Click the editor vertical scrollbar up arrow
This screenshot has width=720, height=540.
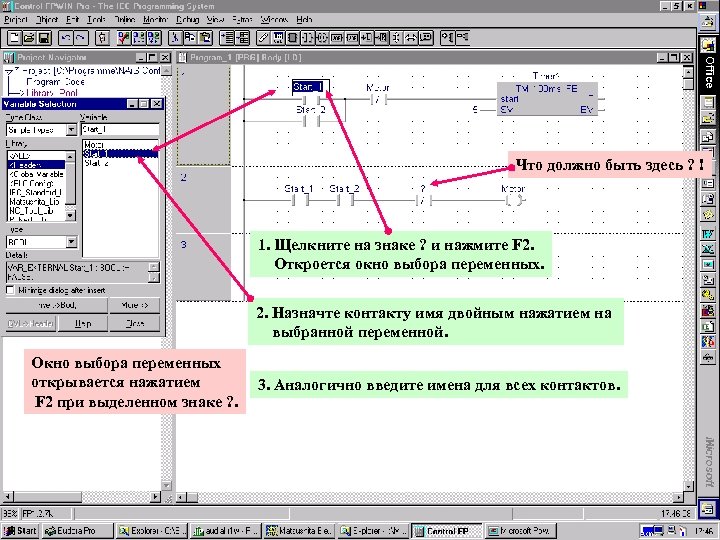pyautogui.click(x=688, y=72)
